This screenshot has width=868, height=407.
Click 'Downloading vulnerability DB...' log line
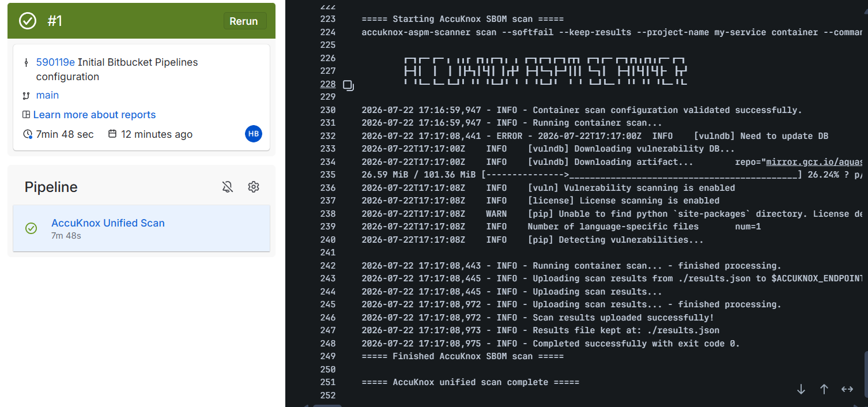pos(548,149)
